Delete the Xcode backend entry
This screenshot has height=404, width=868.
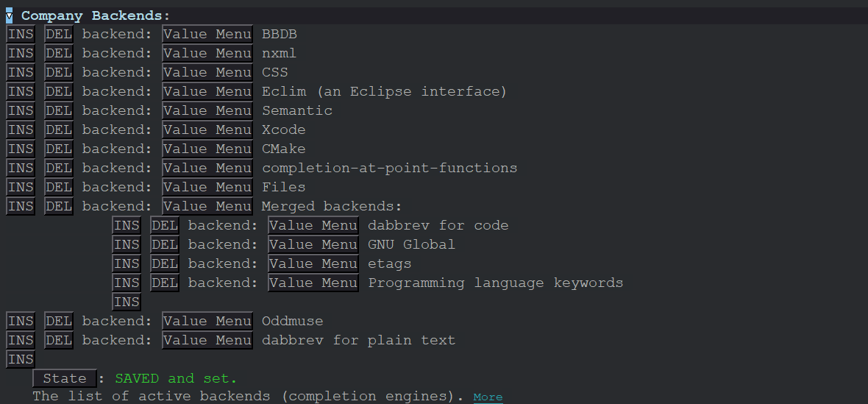click(59, 130)
